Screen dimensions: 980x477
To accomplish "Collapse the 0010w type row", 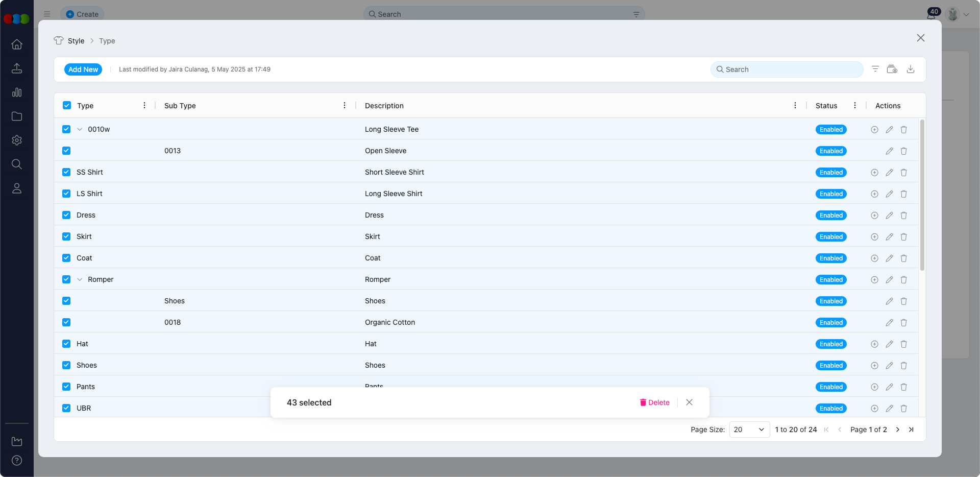I will (x=80, y=130).
